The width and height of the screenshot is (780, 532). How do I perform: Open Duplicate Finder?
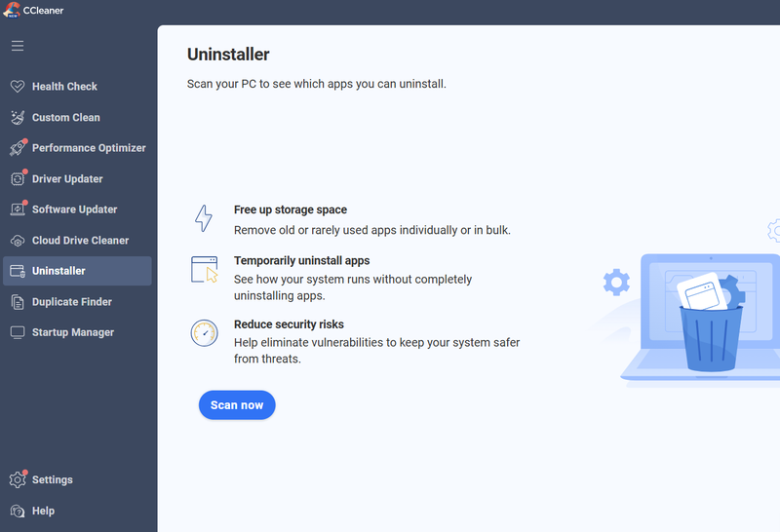tap(72, 302)
